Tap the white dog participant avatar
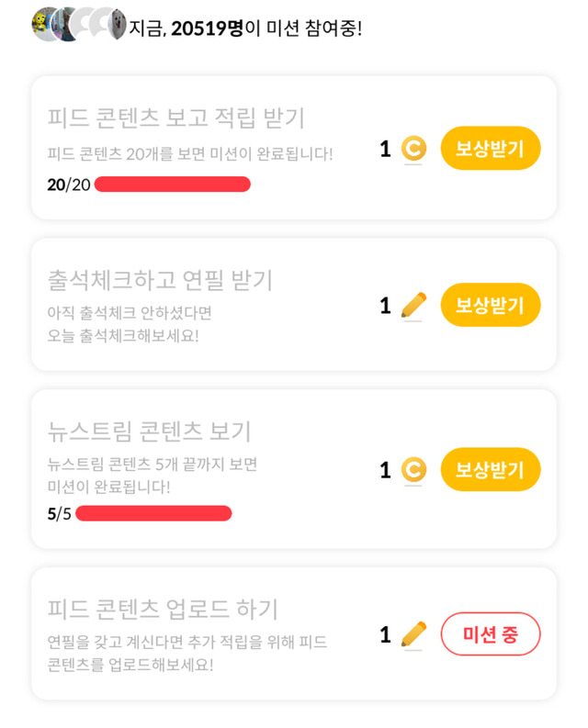The image size is (588, 728). click(x=117, y=24)
